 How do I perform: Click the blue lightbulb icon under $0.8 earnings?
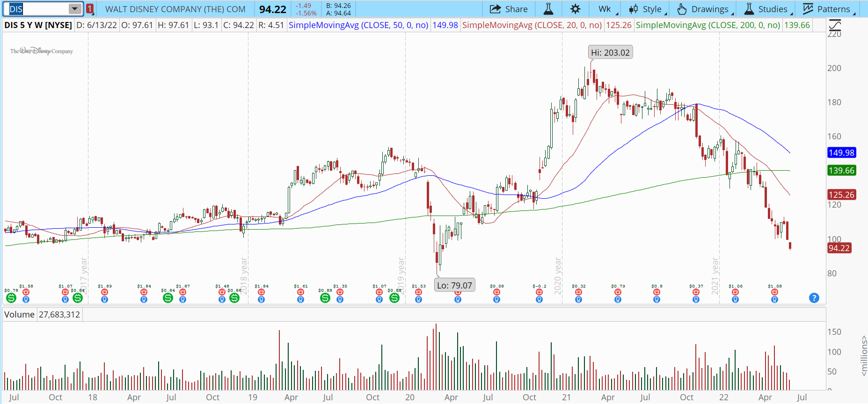click(x=657, y=300)
